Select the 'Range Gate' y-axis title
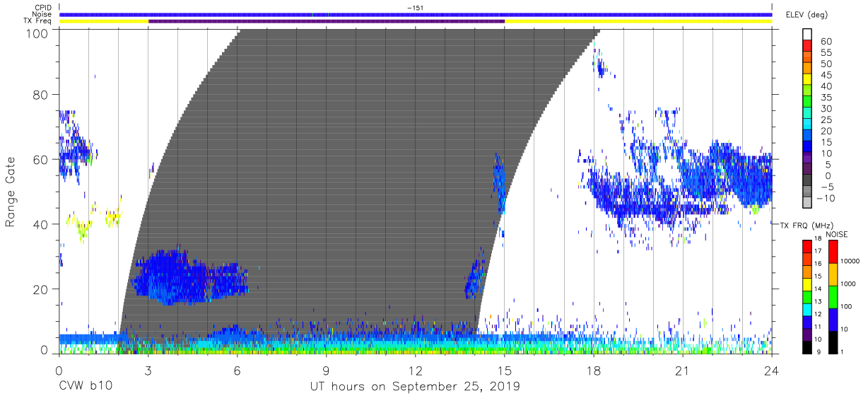The width and height of the screenshot is (868, 401). tap(11, 192)
